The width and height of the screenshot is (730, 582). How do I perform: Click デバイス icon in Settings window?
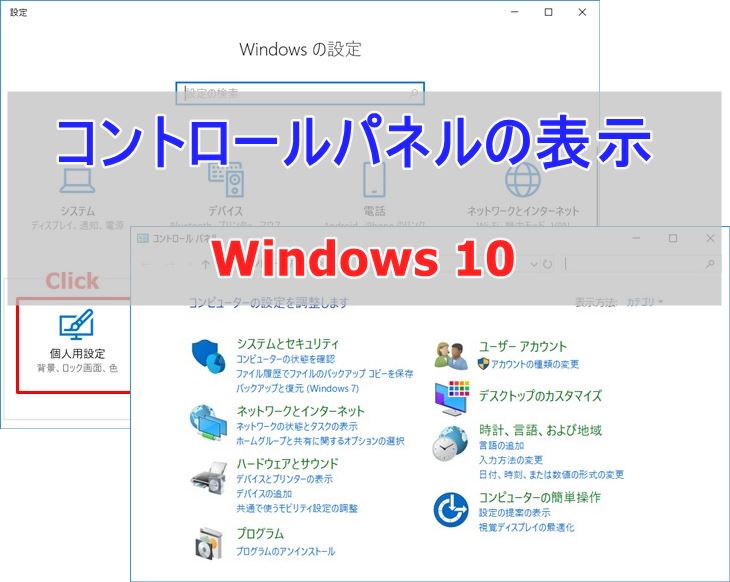click(x=226, y=179)
